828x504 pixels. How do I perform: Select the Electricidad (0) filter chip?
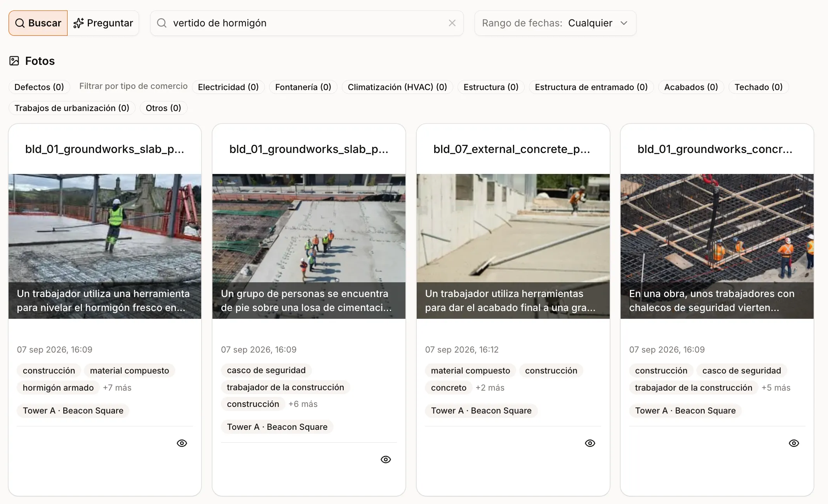(x=228, y=87)
